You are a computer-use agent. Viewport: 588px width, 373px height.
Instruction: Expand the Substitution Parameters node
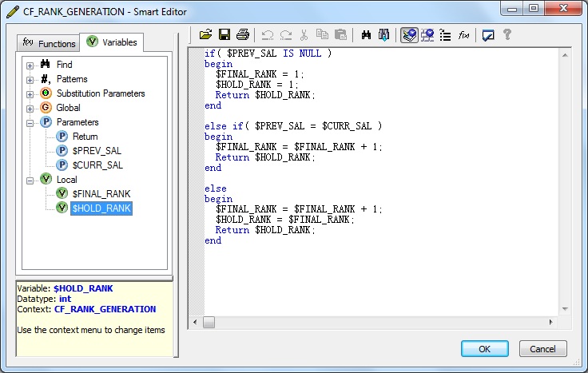pyautogui.click(x=30, y=94)
